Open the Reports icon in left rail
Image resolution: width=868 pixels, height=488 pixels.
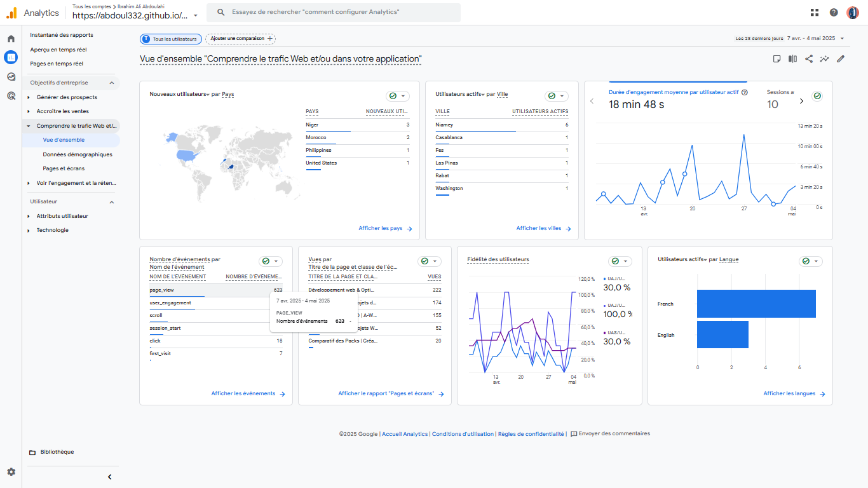click(x=11, y=58)
